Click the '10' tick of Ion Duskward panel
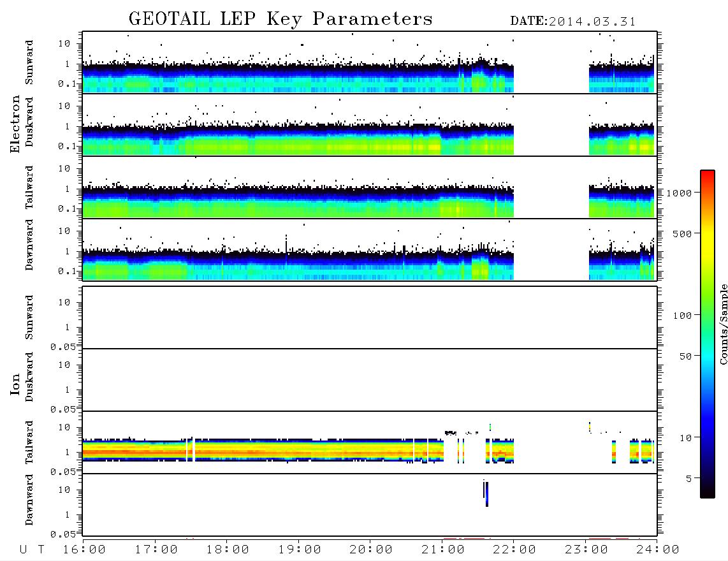Image resolution: width=728 pixels, height=561 pixels. click(x=64, y=365)
